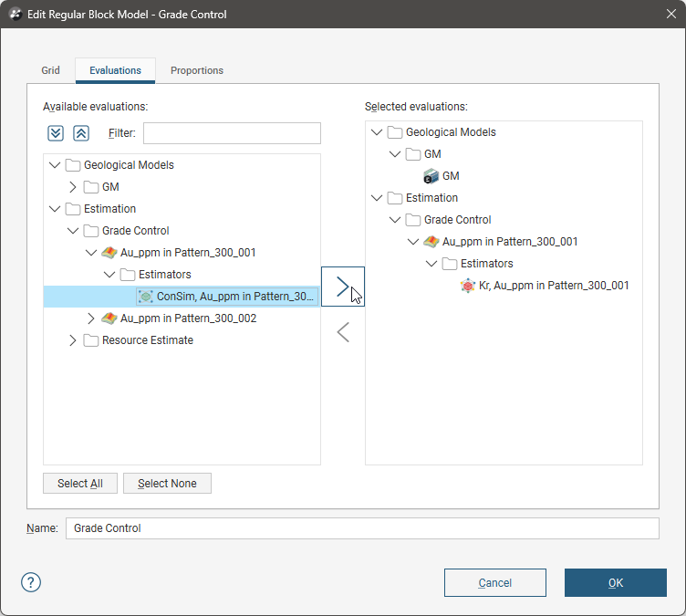
Task: Click into the Filter text field
Action: (232, 133)
